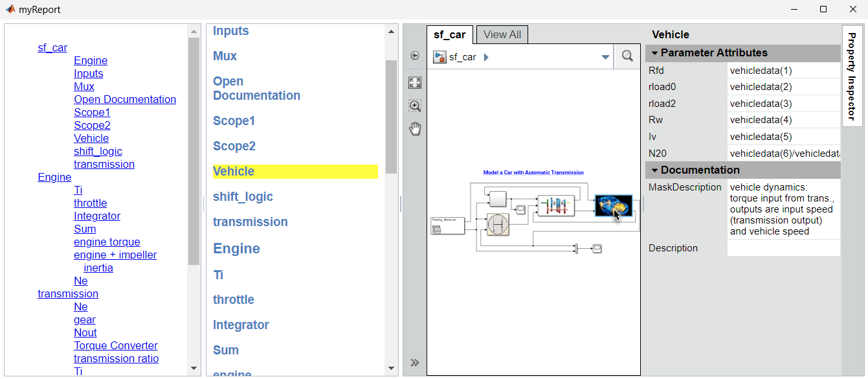Click the shift_logic gear block in diagram
868x379 pixels.
click(x=498, y=224)
